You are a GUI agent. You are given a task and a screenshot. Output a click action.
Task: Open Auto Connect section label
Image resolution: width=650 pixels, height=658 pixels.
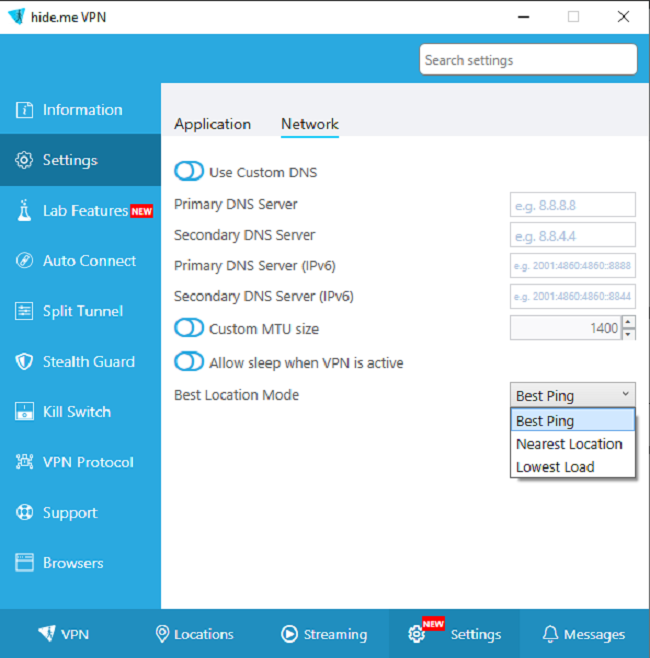(x=89, y=261)
